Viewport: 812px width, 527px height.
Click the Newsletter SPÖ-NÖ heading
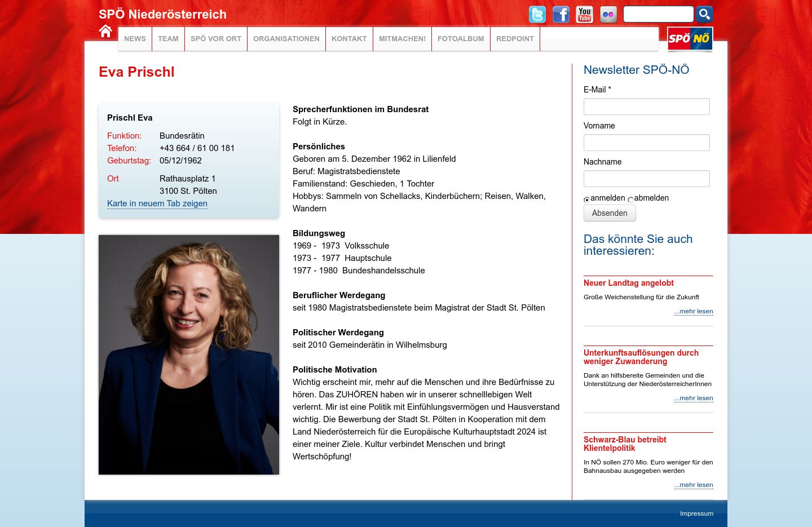click(x=636, y=70)
